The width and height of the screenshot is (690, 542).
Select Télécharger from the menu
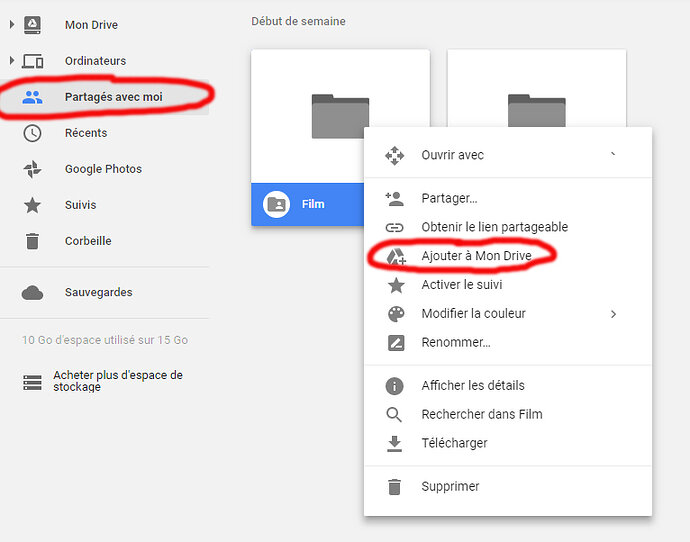tap(508, 444)
